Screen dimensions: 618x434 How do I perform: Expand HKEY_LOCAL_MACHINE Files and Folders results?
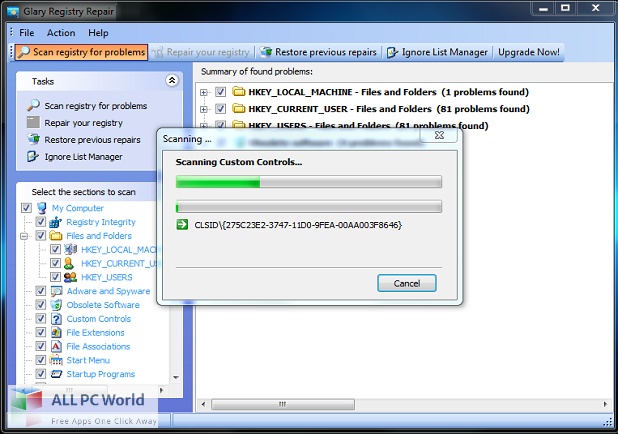click(203, 93)
